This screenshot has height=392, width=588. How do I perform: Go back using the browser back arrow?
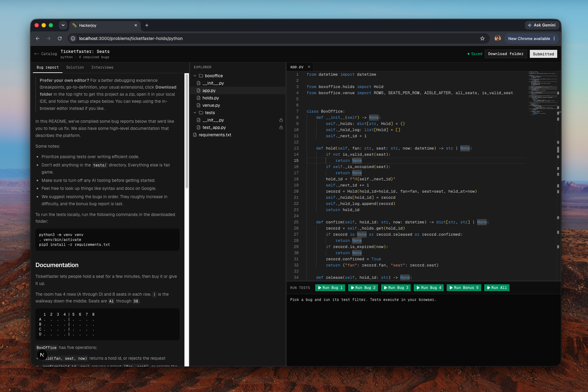38,38
